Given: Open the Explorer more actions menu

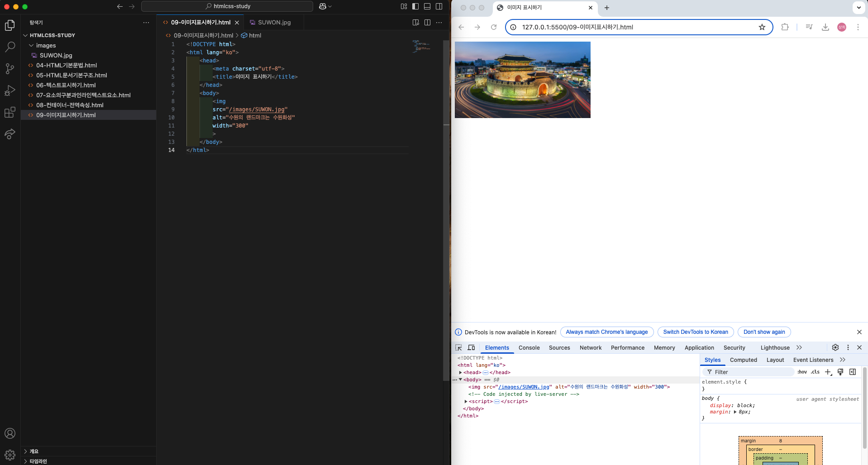Looking at the screenshot, I should tap(146, 22).
